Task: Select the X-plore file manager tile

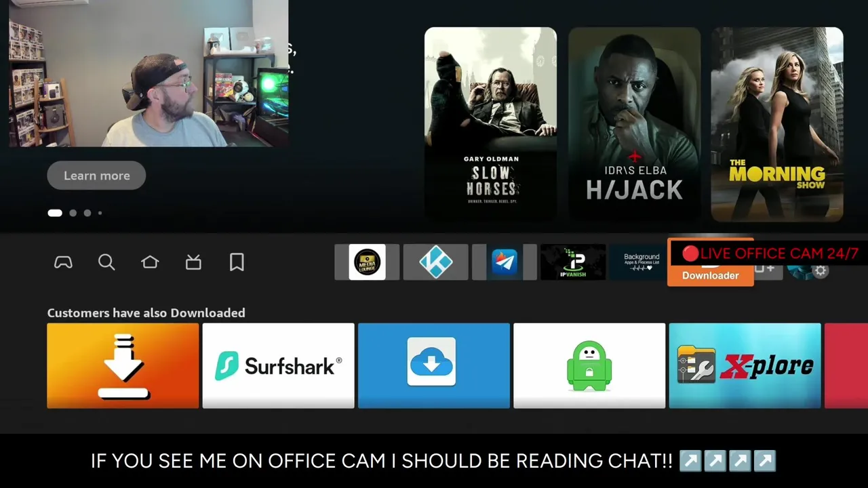Action: point(745,366)
